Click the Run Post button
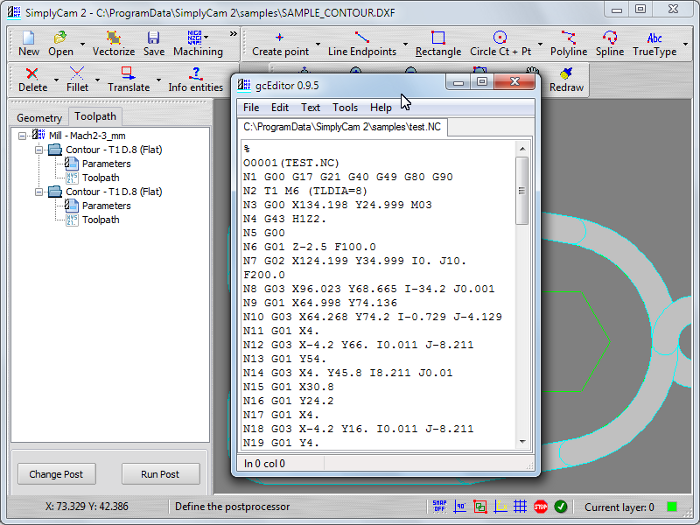Viewport: 700px width, 525px height. coord(160,474)
